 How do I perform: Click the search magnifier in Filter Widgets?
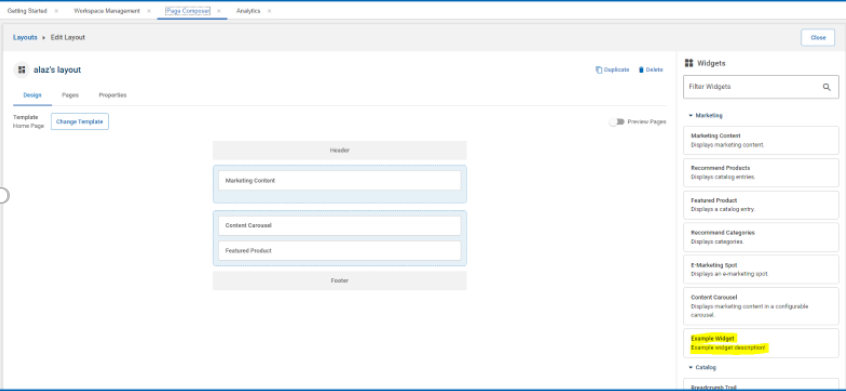pos(827,87)
